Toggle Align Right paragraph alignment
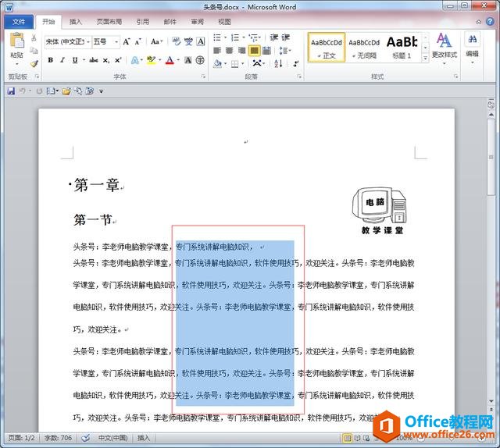500x448 pixels. pyautogui.click(x=241, y=51)
